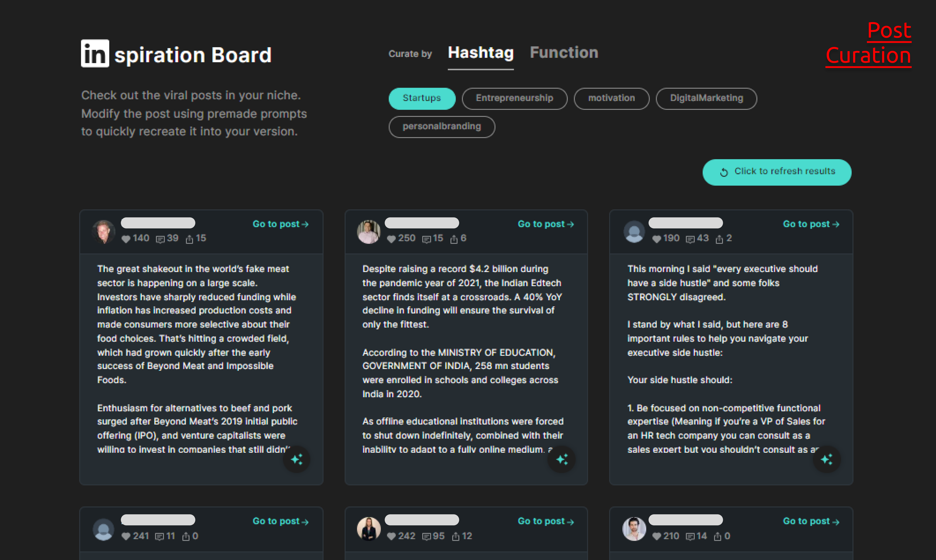
Task: Click sparkle AI icon on side hustle post
Action: pyautogui.click(x=827, y=459)
